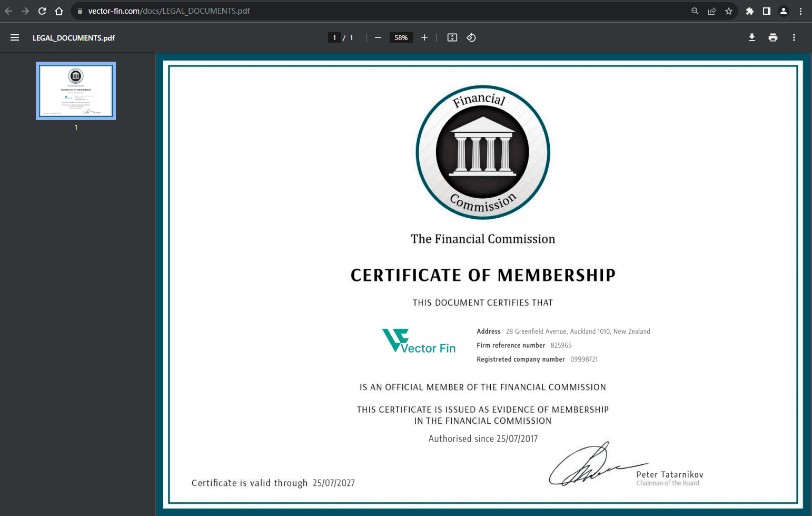Screen dimensions: 812x516
Task: Zoom out of the PDF
Action: tap(378, 37)
